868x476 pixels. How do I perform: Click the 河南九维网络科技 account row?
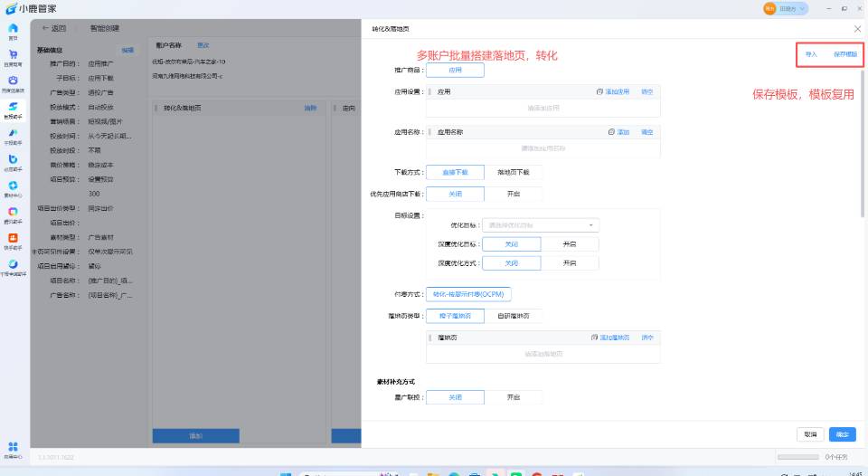(188, 76)
